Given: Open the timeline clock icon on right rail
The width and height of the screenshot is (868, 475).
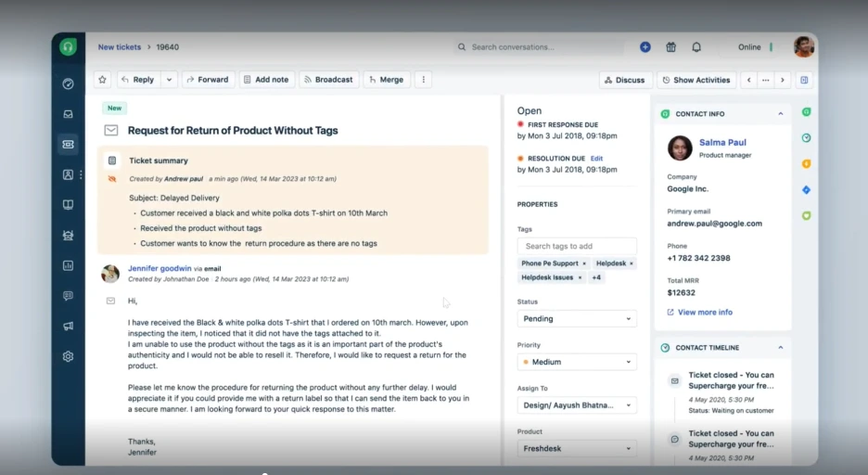Looking at the screenshot, I should [x=807, y=138].
